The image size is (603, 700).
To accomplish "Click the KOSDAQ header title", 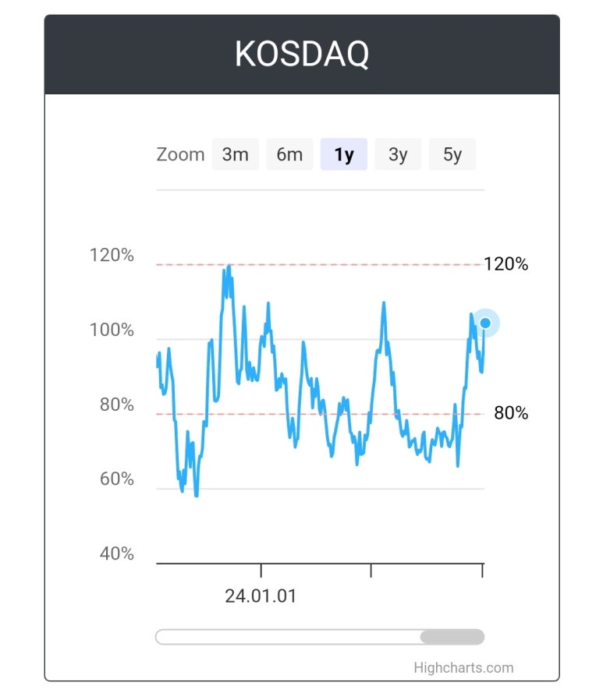I will tap(302, 54).
